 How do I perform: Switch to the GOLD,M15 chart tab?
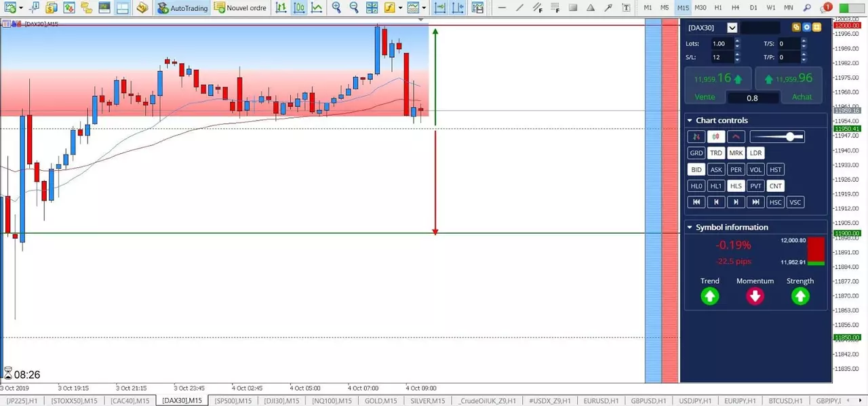pyautogui.click(x=380, y=401)
